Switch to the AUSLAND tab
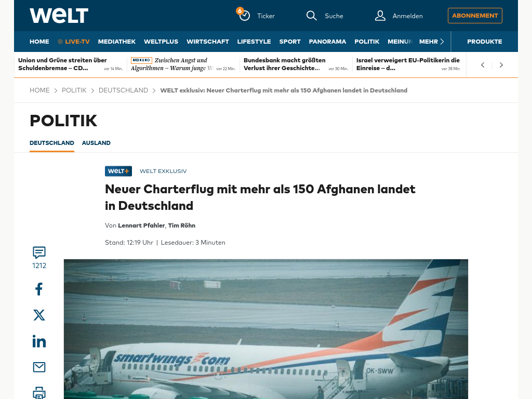 [x=96, y=143]
